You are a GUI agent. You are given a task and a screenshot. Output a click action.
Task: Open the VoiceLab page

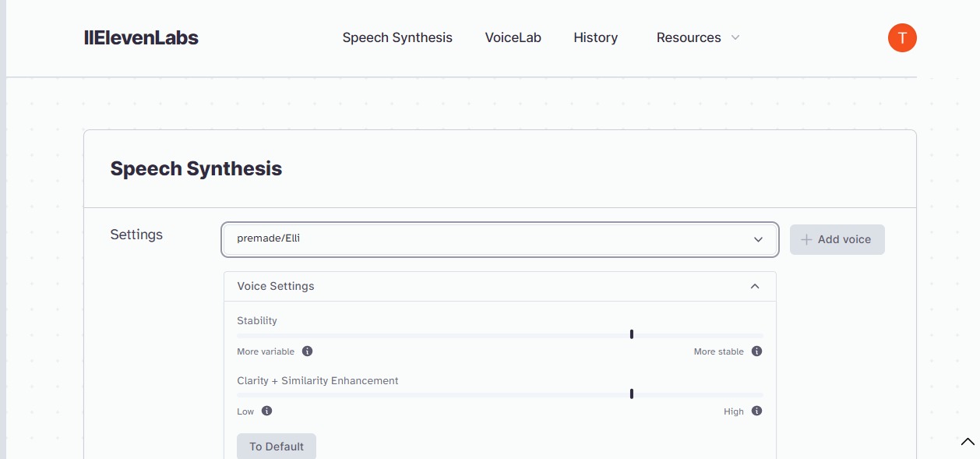(x=513, y=37)
